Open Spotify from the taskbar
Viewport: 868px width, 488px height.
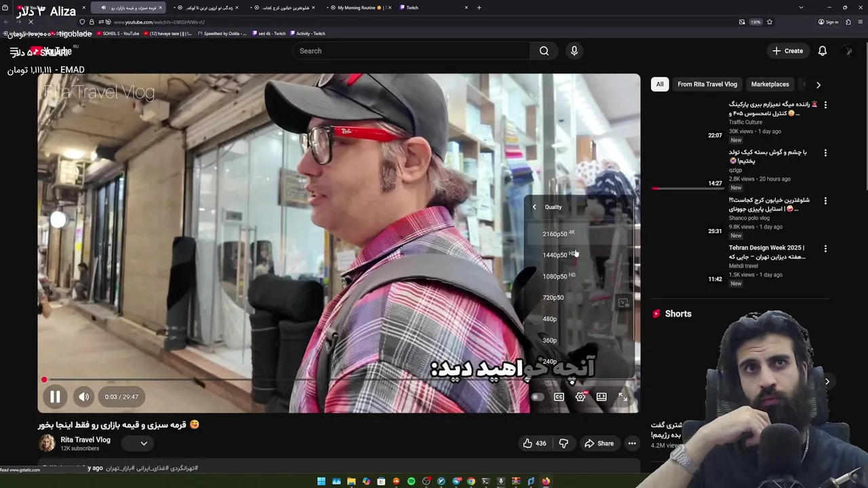(411, 482)
